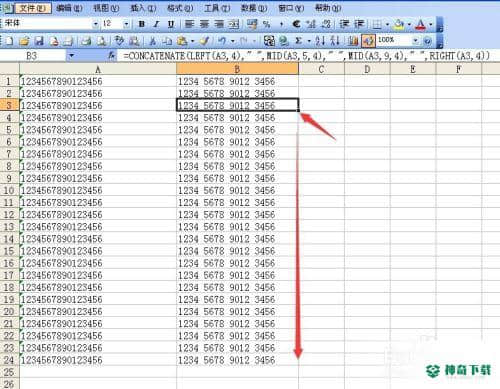Click the Save disk icon
The height and width of the screenshot is (389, 500).
(39, 41)
